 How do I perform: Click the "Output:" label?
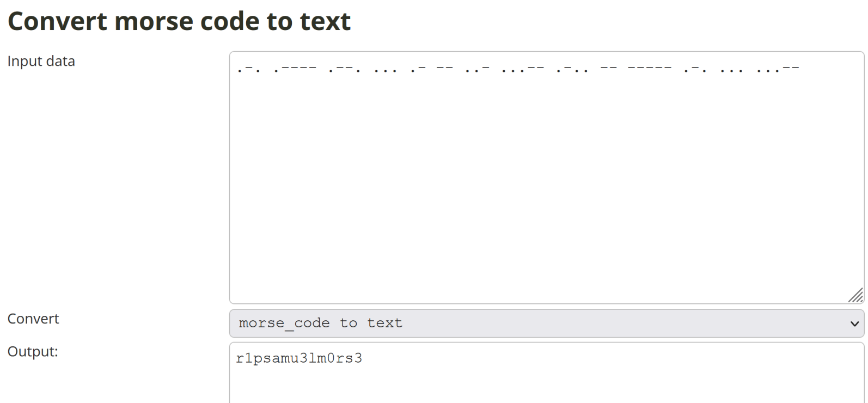33,352
